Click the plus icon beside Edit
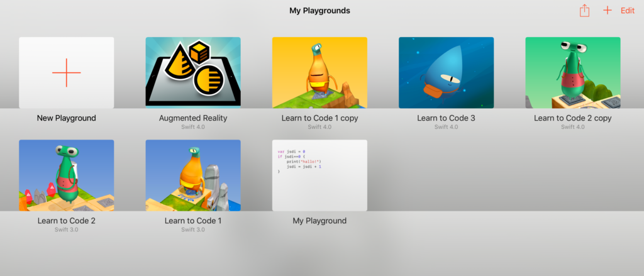Screen dimensions: 644x276 click(607, 11)
